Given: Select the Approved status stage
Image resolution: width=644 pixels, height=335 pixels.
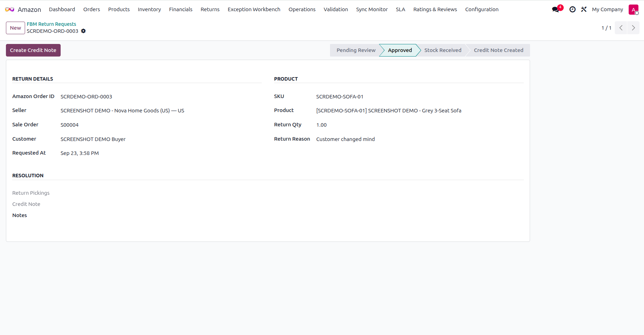Looking at the screenshot, I should [400, 50].
